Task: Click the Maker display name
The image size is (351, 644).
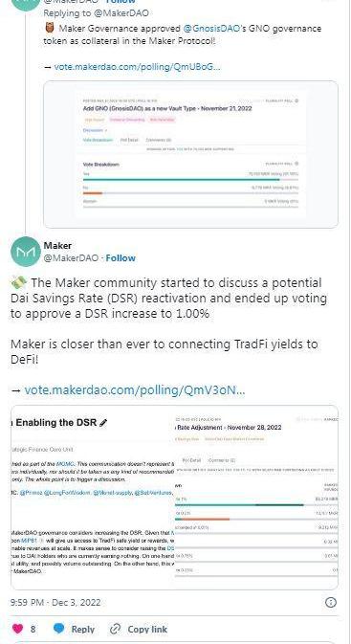Action: (x=57, y=246)
